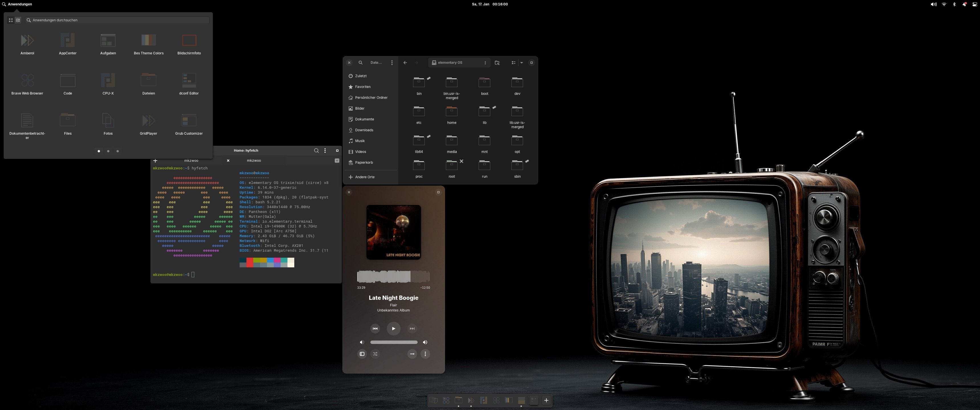The height and width of the screenshot is (410, 980).
Task: Open the terminal tab list dropdown
Action: coord(337,161)
